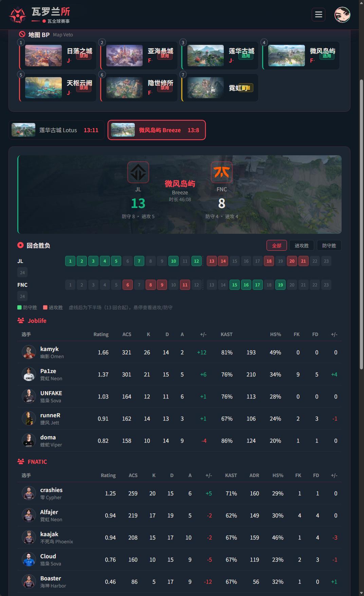The height and width of the screenshot is (596, 364).
Task: Open Boaster's player page
Action: 51,578
